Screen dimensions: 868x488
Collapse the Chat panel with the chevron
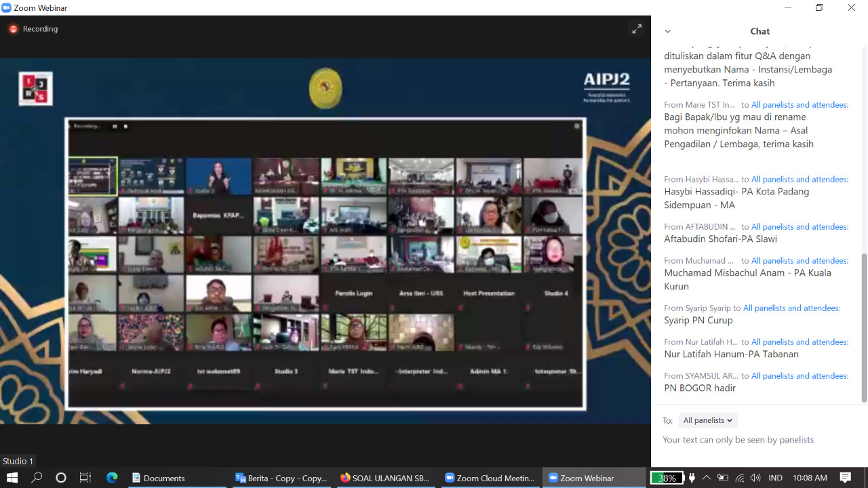667,31
